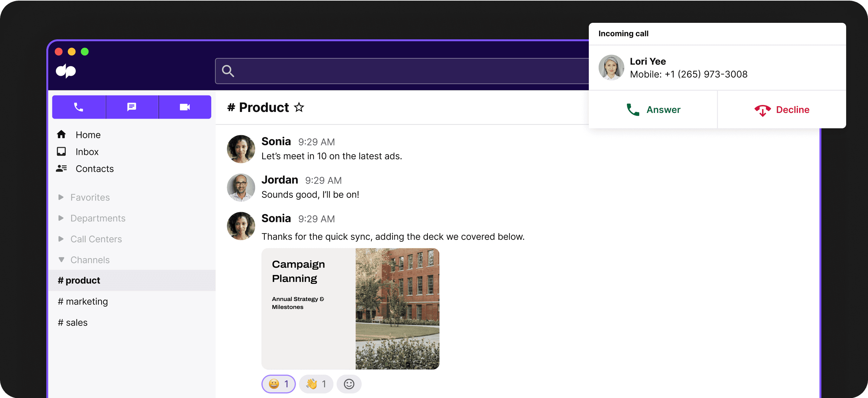The width and height of the screenshot is (868, 398).
Task: Go to Contacts in sidebar
Action: [94, 169]
